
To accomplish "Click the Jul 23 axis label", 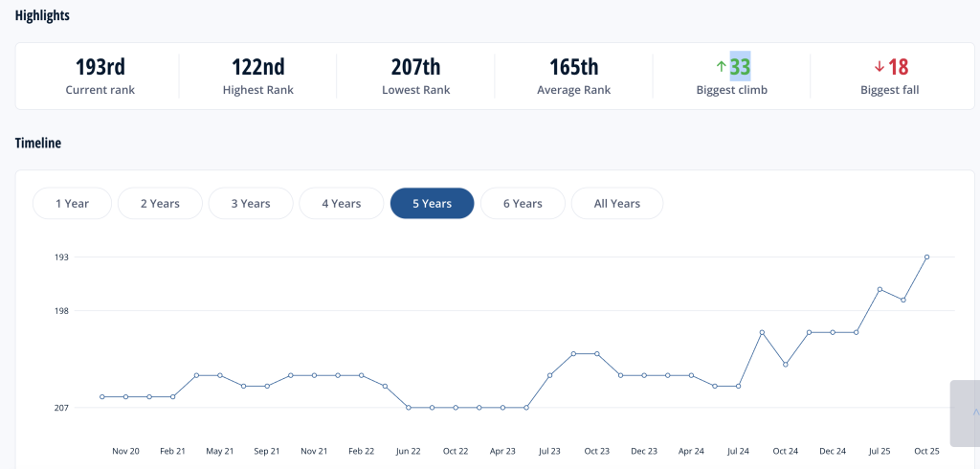I will coord(549,451).
